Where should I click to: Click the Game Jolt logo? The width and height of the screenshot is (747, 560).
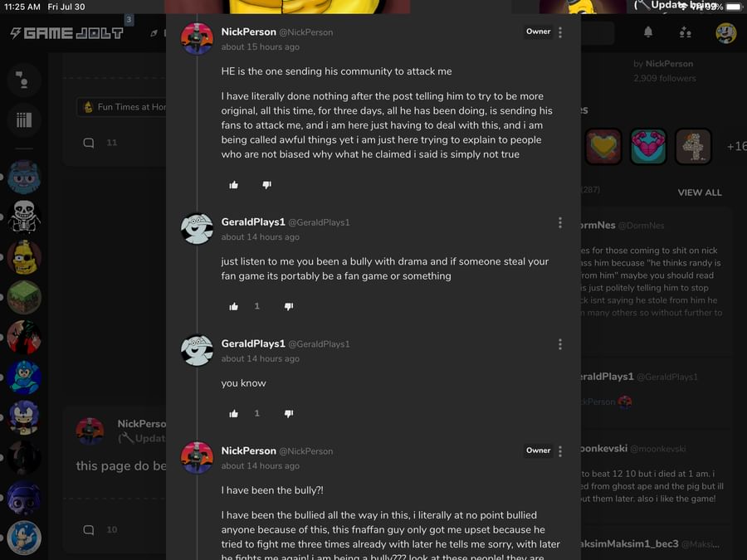(66, 33)
